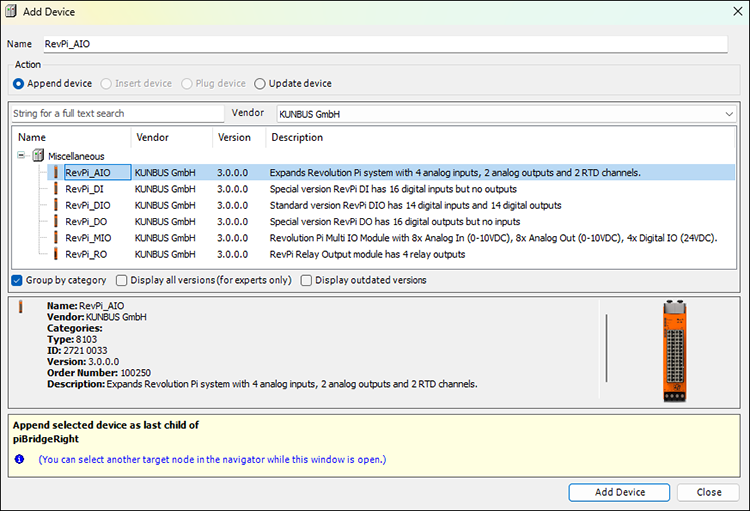Select the RevPi_RO device row
750x511 pixels.
click(x=391, y=254)
